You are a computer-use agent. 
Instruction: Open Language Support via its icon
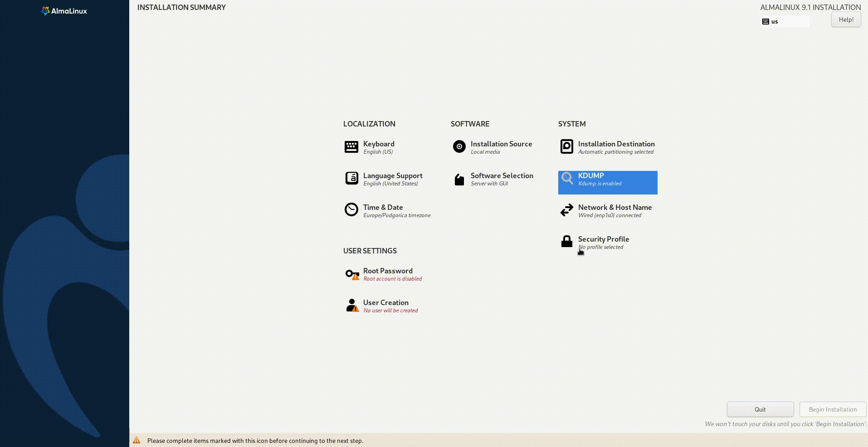pos(351,178)
